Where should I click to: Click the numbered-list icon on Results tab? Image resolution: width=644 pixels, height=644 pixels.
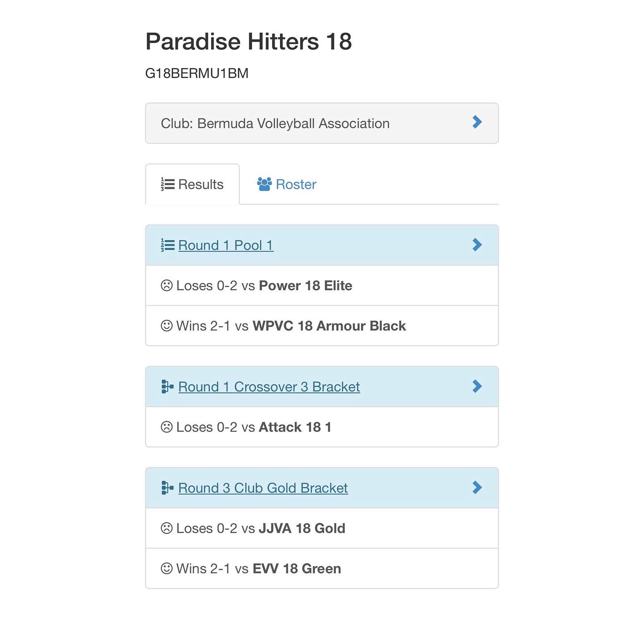tap(168, 184)
